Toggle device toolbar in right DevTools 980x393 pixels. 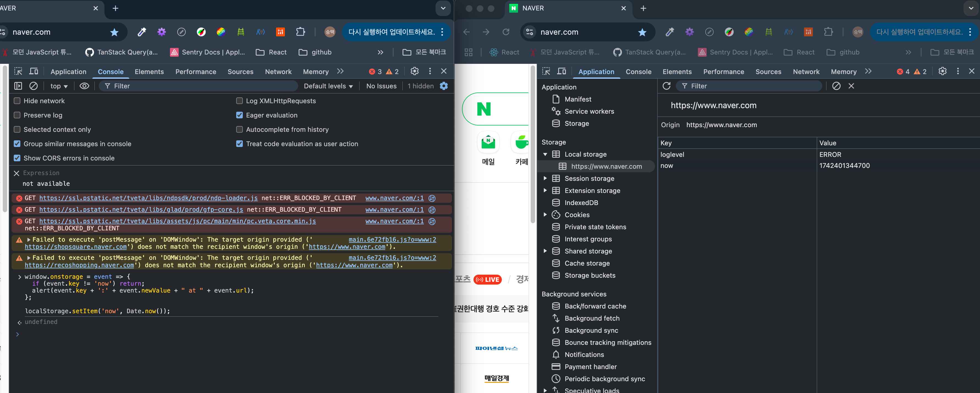[561, 71]
